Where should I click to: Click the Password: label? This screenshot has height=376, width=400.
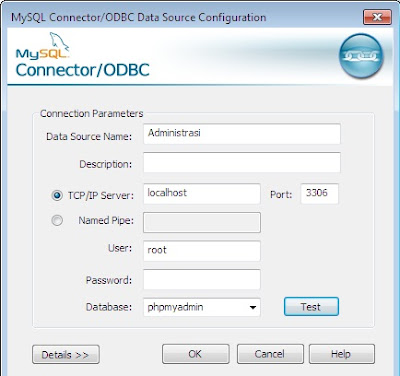[x=109, y=280]
